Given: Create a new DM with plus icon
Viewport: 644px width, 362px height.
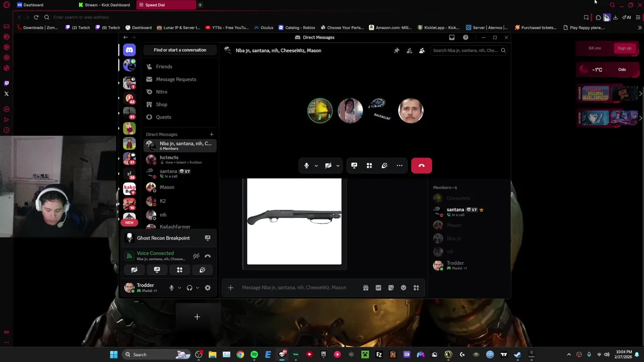Looking at the screenshot, I should (x=211, y=134).
